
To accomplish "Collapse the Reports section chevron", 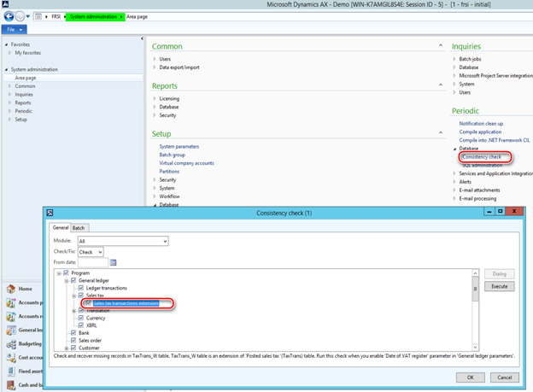I will coord(441,85).
